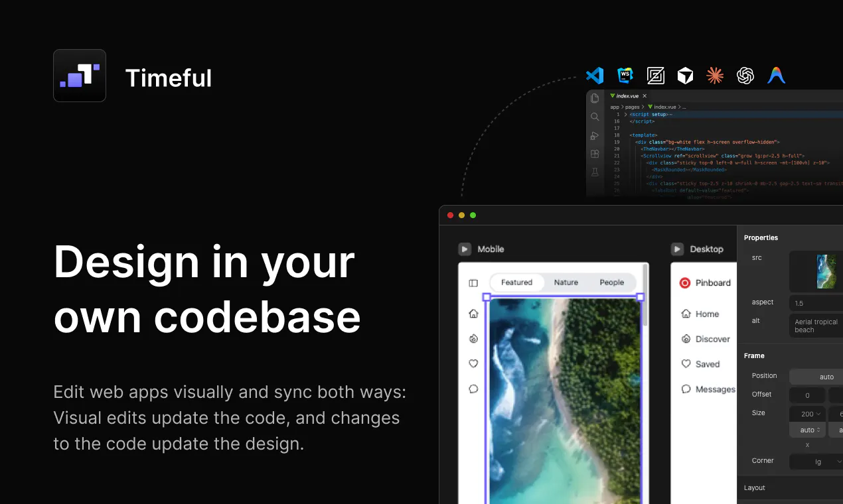This screenshot has width=843, height=504.
Task: Open Saved in Desktop frame nav
Action: (x=700, y=364)
